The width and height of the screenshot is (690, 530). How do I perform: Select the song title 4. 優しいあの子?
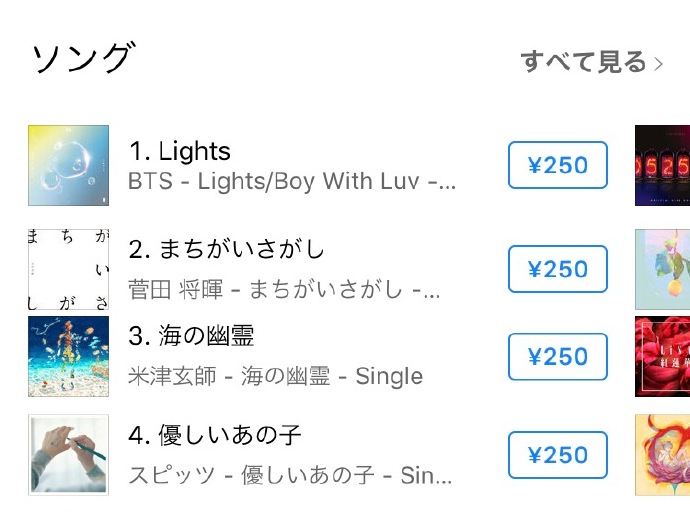(x=215, y=435)
